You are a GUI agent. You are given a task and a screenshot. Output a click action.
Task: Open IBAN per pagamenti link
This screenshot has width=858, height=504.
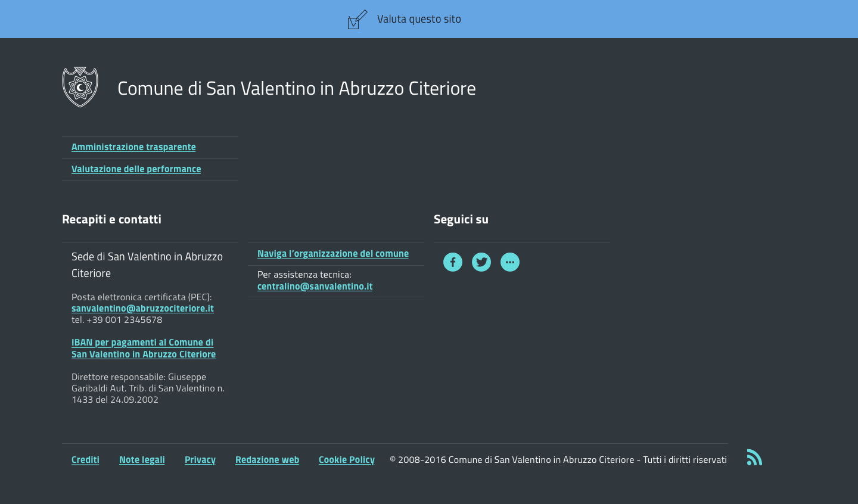click(144, 349)
